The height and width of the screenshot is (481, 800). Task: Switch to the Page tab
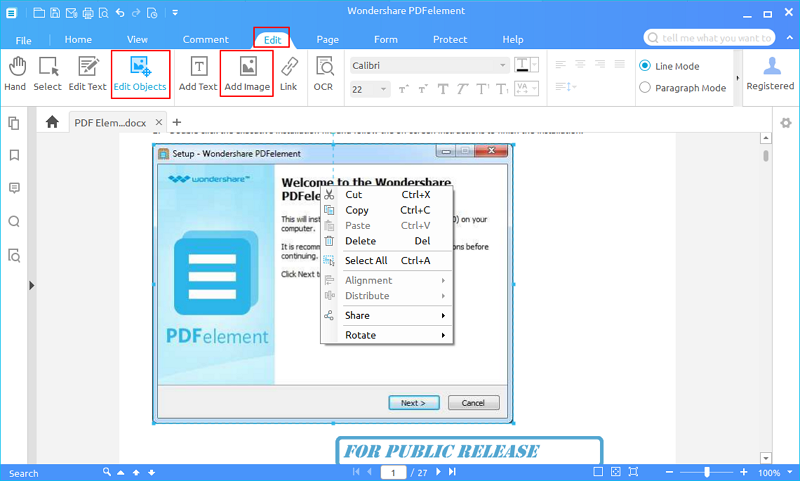click(x=328, y=39)
